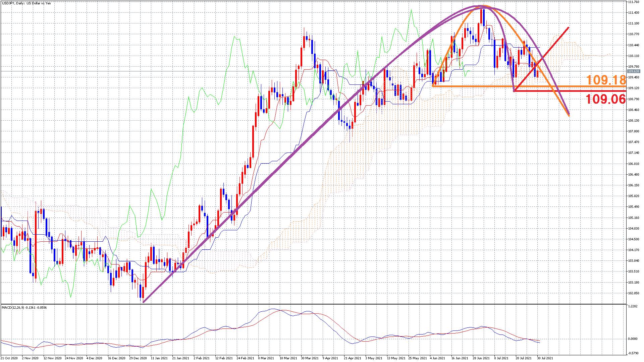Click the 109.120 price axis label

pyautogui.click(x=633, y=88)
